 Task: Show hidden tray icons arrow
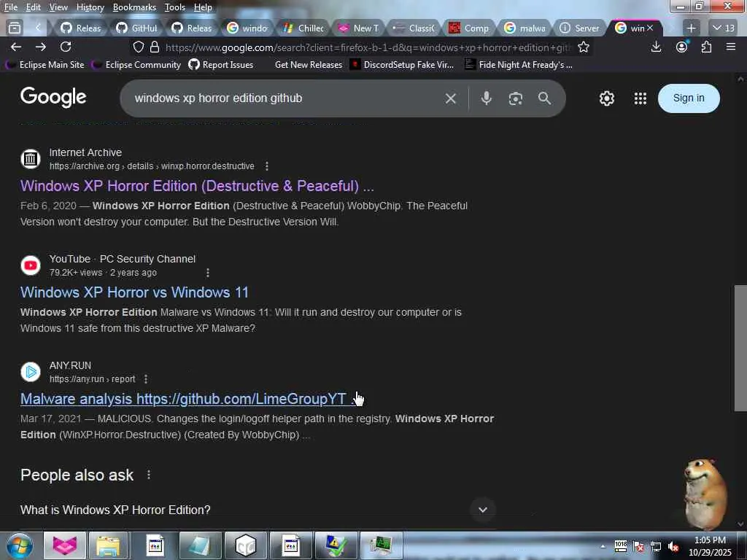click(x=603, y=547)
